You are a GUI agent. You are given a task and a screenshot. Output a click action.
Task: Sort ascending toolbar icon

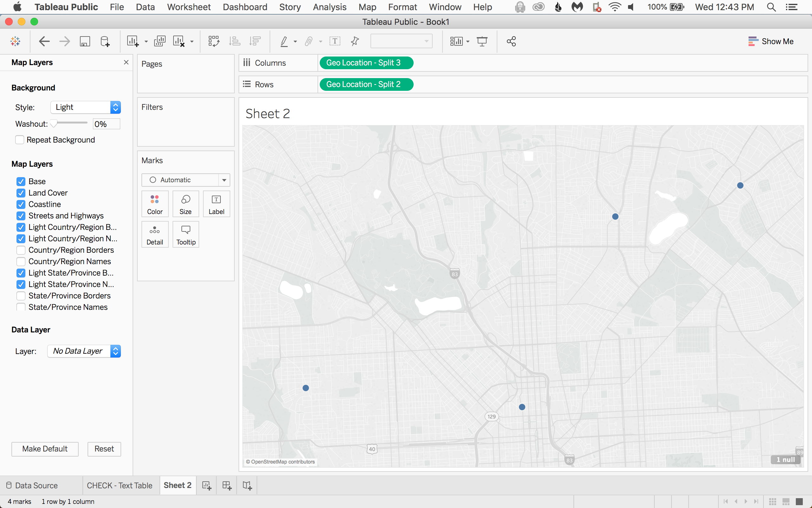click(234, 41)
